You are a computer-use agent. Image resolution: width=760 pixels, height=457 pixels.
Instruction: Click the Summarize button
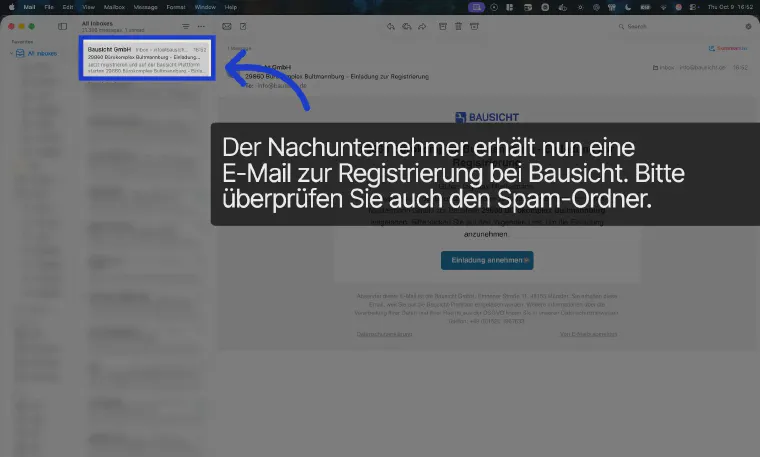(x=728, y=48)
